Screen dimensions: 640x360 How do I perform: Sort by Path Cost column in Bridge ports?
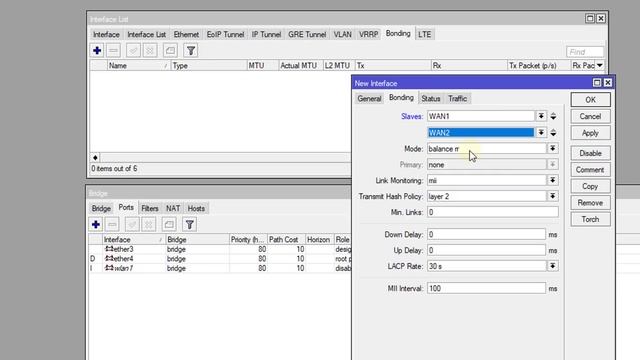pyautogui.click(x=286, y=240)
